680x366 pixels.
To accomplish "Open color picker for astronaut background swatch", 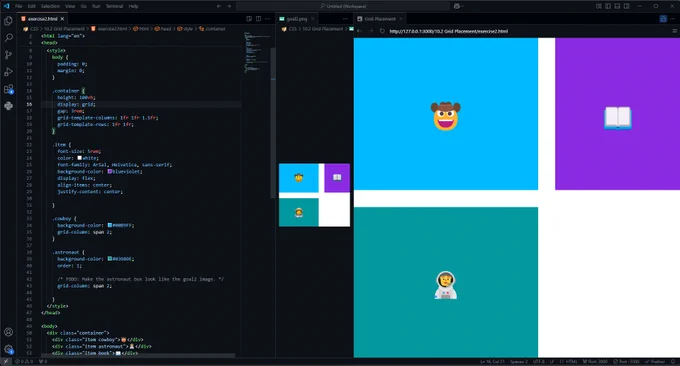I will click(110, 258).
